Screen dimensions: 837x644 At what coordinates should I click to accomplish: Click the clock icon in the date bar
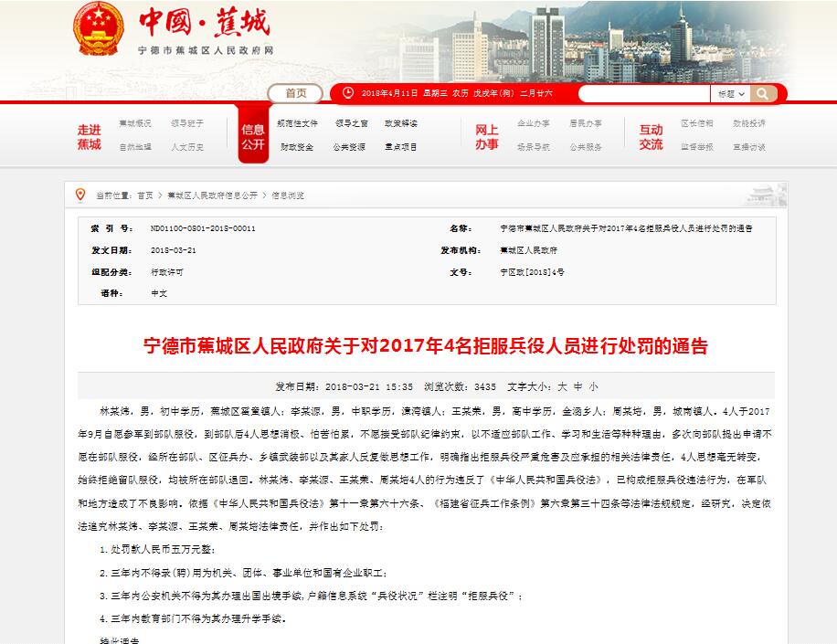(346, 93)
